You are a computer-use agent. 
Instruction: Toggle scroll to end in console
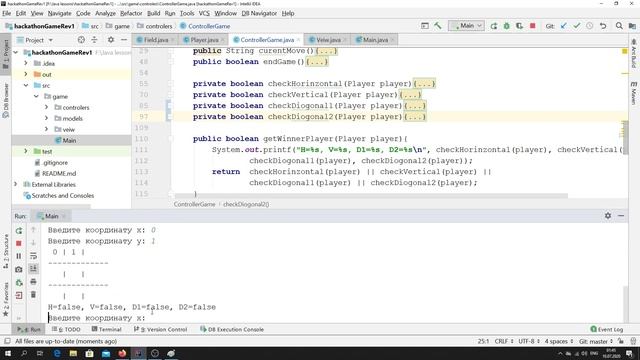click(33, 269)
